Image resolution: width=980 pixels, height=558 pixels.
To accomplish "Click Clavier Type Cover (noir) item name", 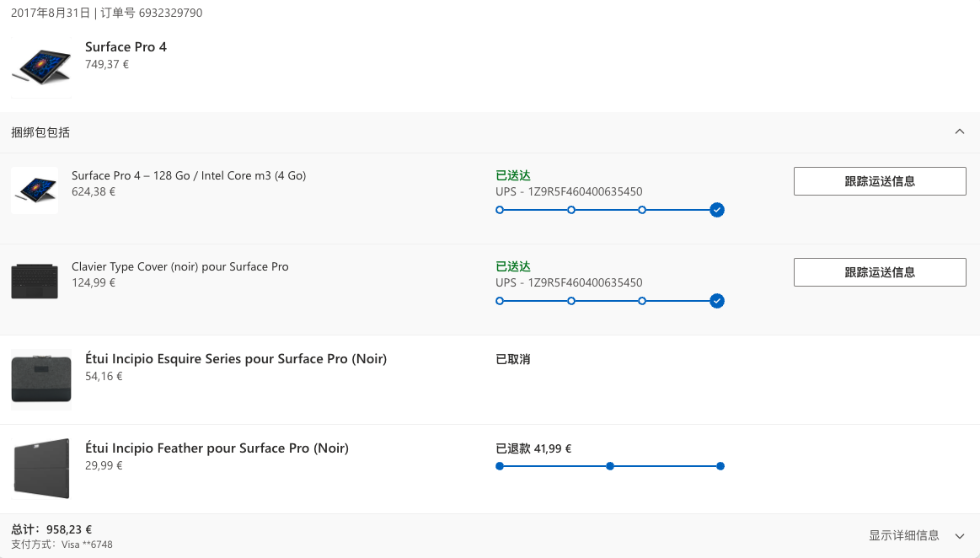I will [x=180, y=267].
